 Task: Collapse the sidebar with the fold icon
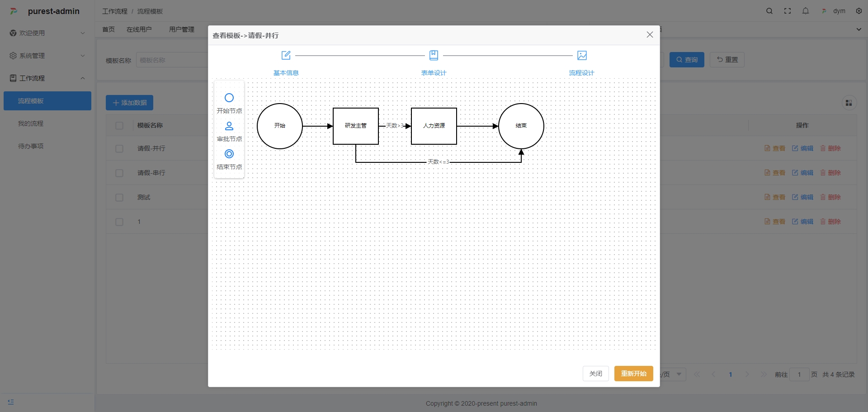11,402
